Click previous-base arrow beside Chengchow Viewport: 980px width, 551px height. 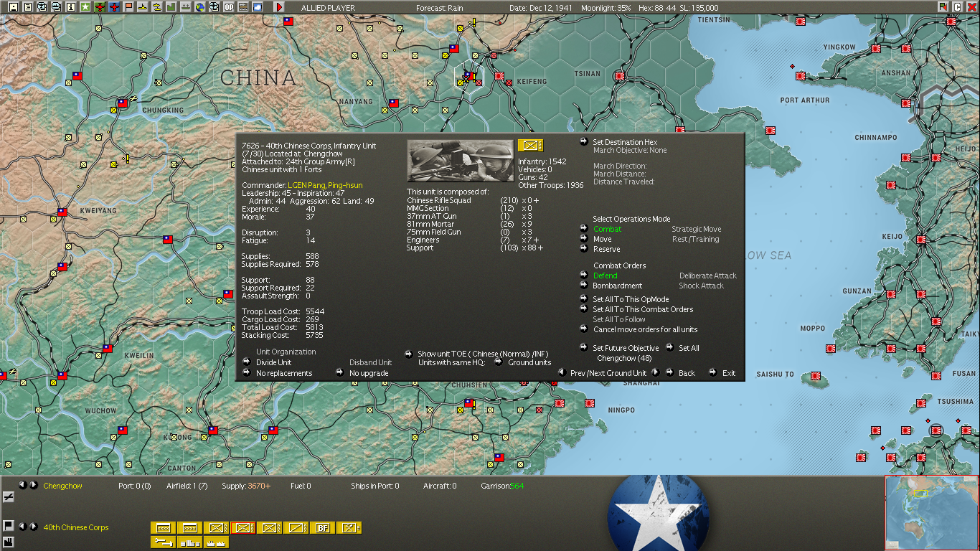(22, 486)
